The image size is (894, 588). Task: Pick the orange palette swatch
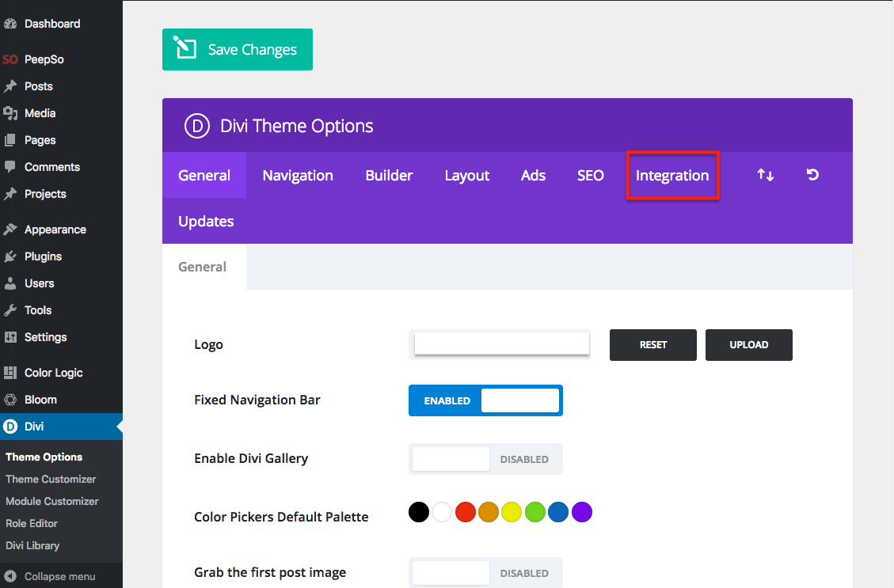[x=489, y=512]
